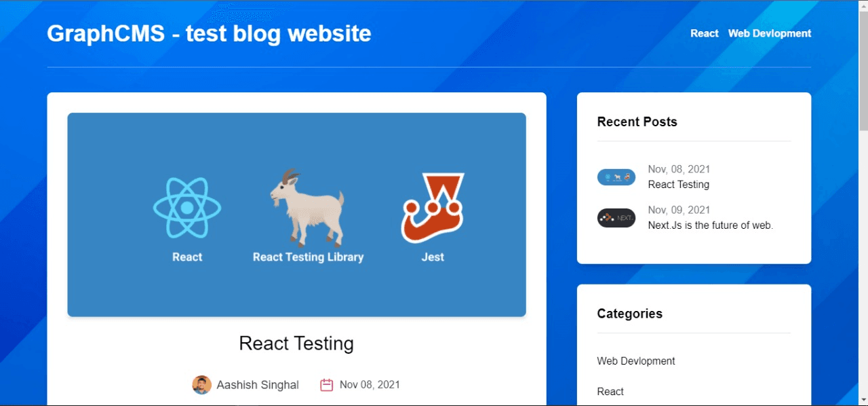Click the Categories panel heading
Image resolution: width=868 pixels, height=406 pixels.
click(629, 314)
